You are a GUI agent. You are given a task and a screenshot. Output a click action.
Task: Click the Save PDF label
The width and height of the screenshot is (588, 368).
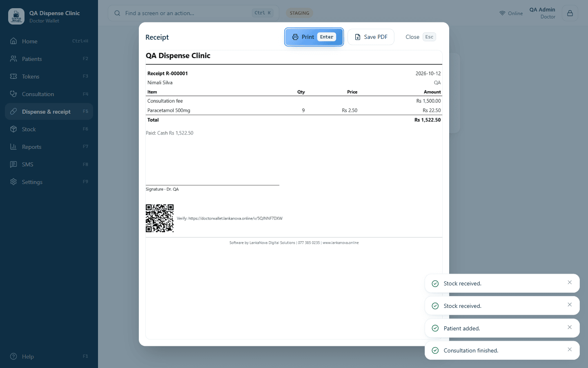pos(376,37)
